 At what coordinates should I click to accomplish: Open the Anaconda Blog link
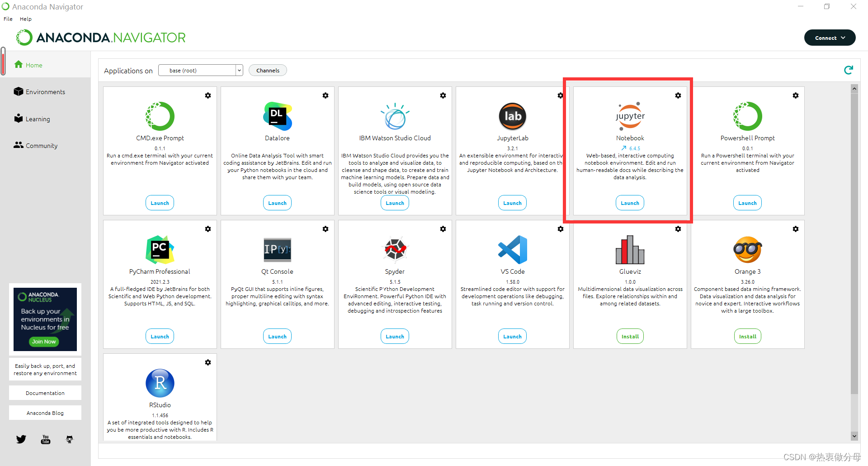[x=45, y=413]
